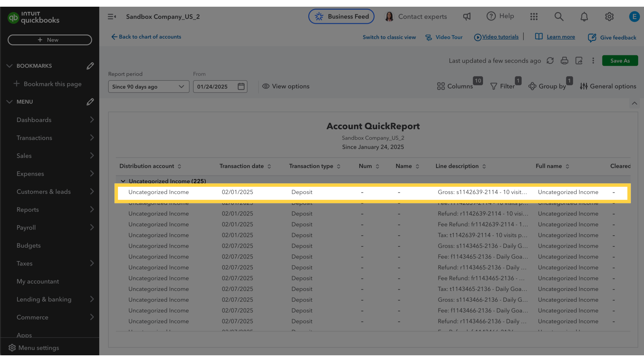Sort by Distribution account column
This screenshot has height=362, width=644.
click(179, 166)
